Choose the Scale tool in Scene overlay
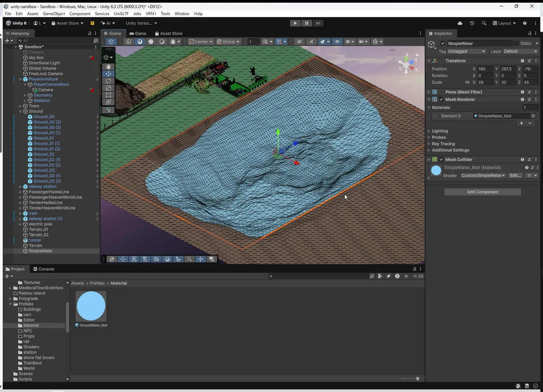The height and width of the screenshot is (392, 543). [x=109, y=88]
